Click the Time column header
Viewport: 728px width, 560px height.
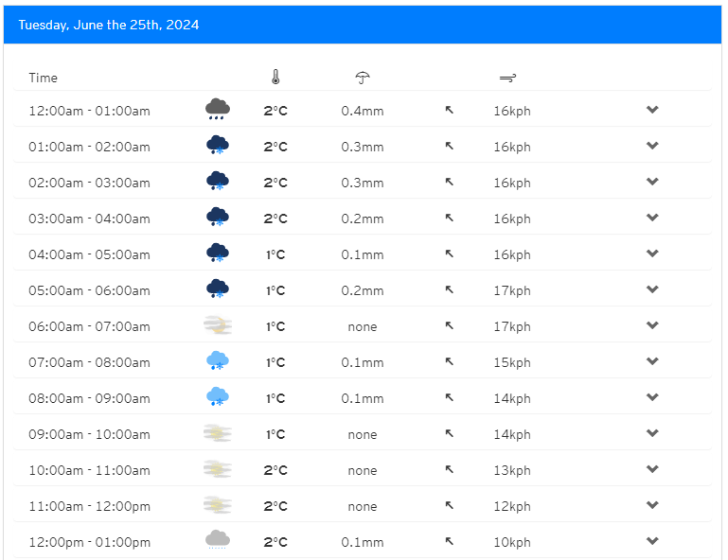click(44, 78)
